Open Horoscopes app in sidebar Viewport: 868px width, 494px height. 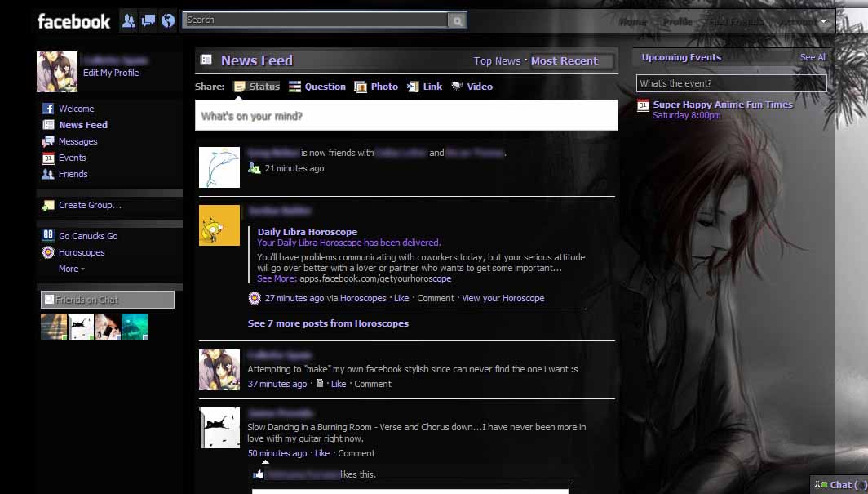tap(82, 252)
